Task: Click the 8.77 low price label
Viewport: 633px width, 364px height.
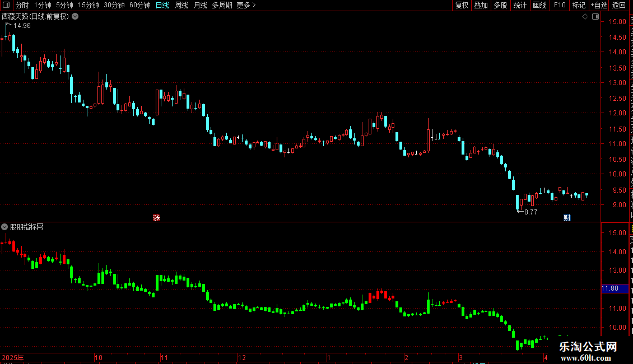Action: (530, 212)
